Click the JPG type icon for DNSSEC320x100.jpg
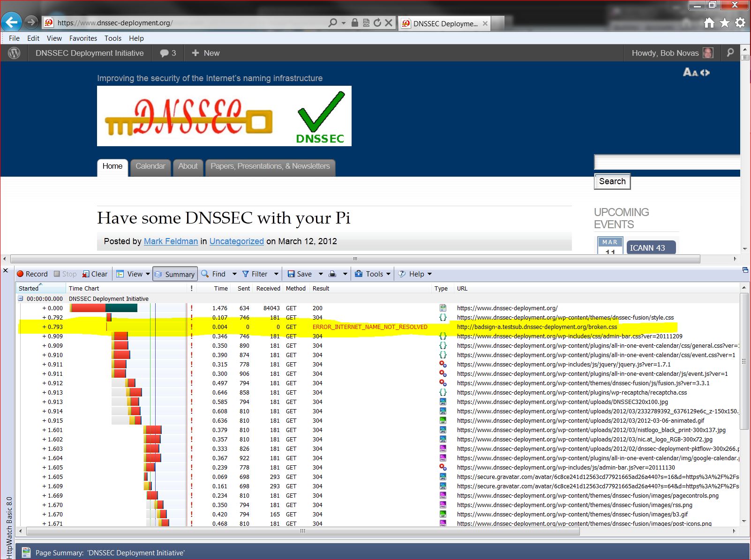Image resolution: width=751 pixels, height=560 pixels. (x=443, y=402)
